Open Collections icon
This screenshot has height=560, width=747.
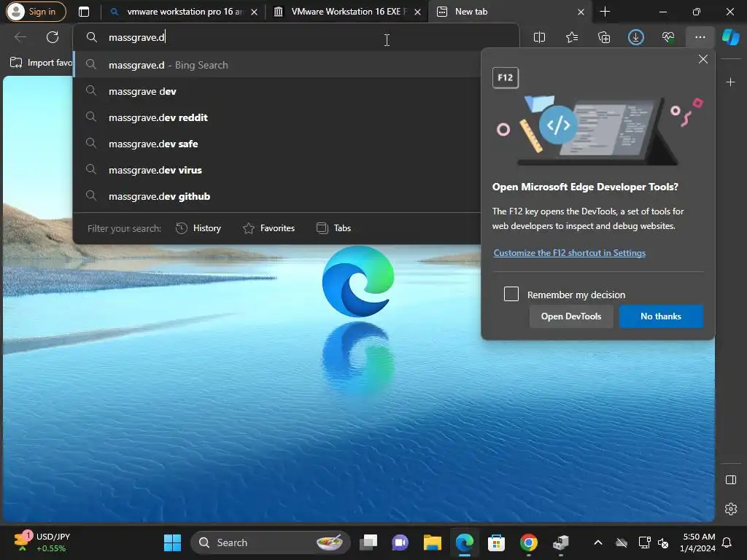tap(603, 37)
